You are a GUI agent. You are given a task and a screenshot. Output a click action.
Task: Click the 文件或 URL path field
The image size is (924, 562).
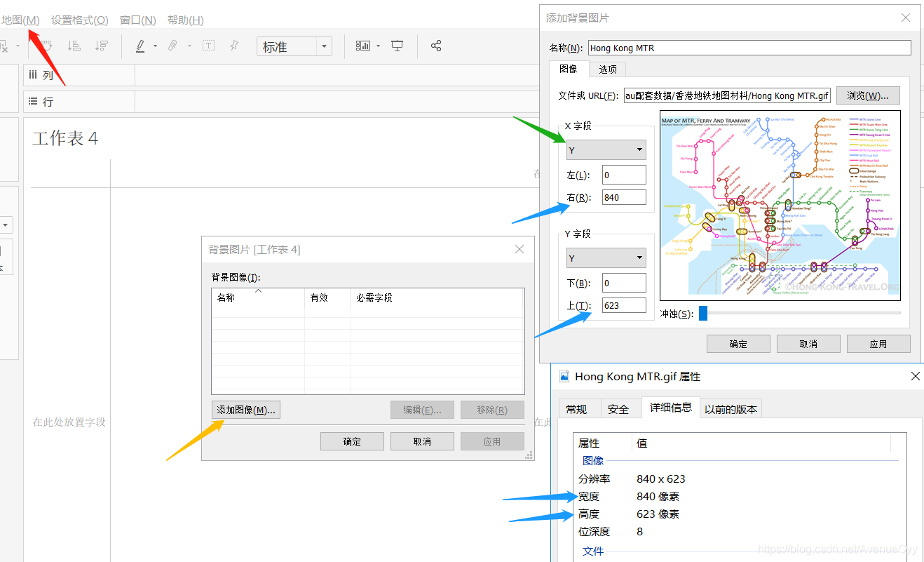(727, 95)
